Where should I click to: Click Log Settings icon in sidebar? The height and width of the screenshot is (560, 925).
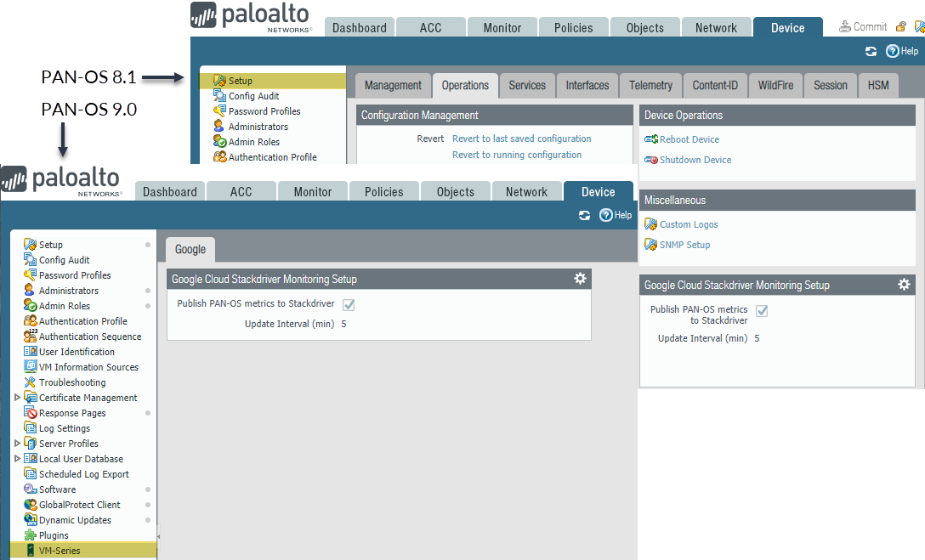tap(30, 428)
